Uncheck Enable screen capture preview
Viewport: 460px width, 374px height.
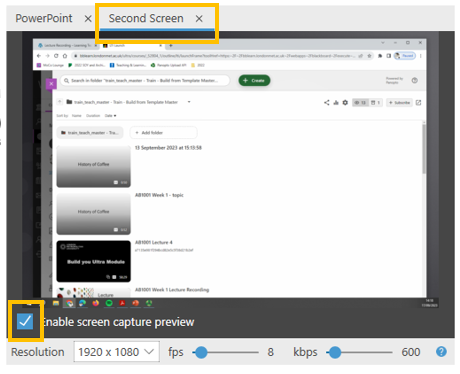tap(25, 321)
